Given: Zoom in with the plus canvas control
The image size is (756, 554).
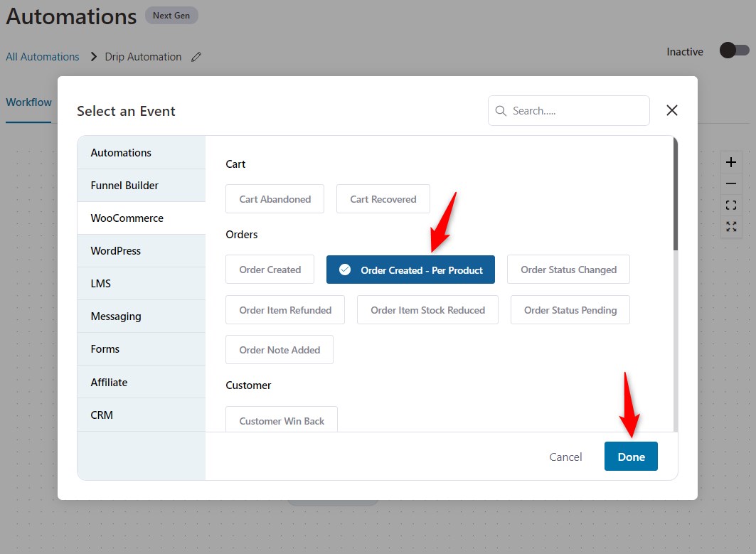Looking at the screenshot, I should click(731, 162).
